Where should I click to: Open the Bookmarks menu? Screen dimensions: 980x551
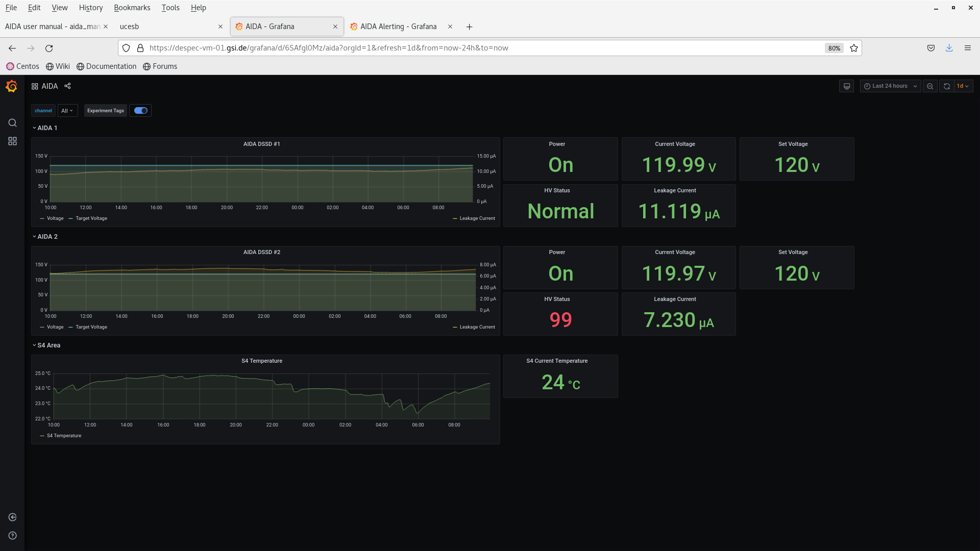tap(132, 7)
